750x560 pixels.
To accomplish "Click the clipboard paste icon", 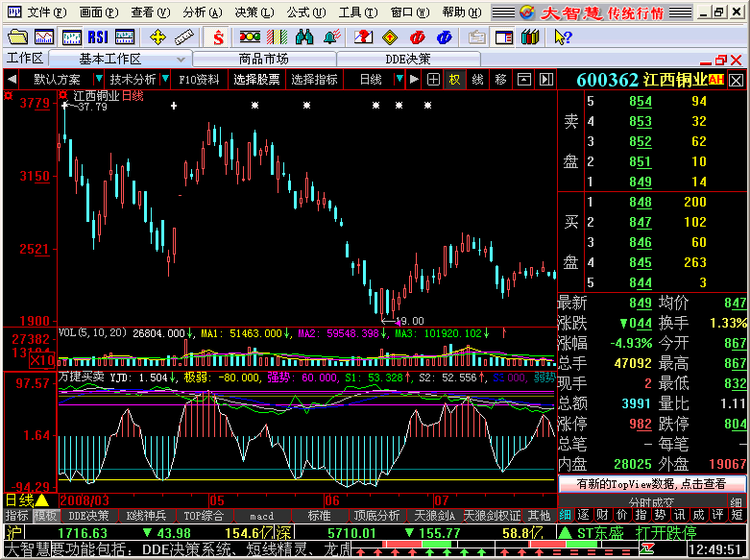I will (476, 37).
